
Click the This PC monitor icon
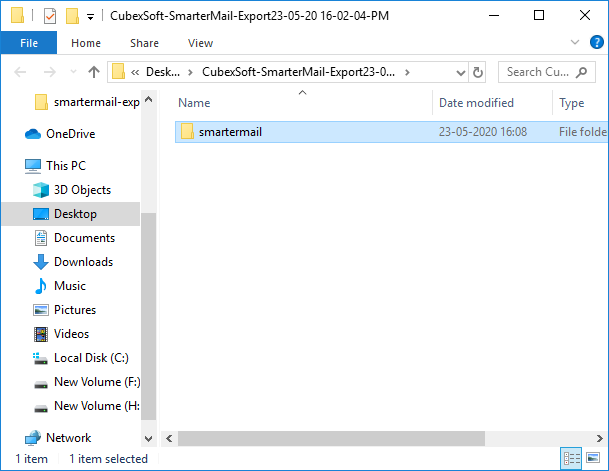point(33,166)
